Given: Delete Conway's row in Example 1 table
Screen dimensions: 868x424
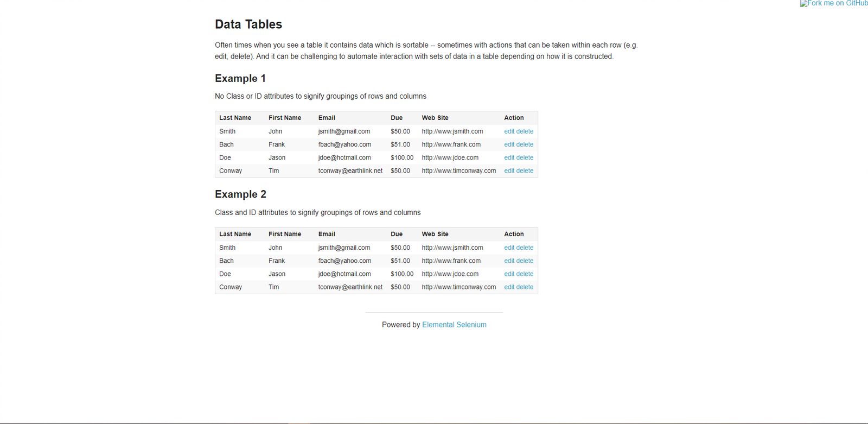Looking at the screenshot, I should click(525, 170).
